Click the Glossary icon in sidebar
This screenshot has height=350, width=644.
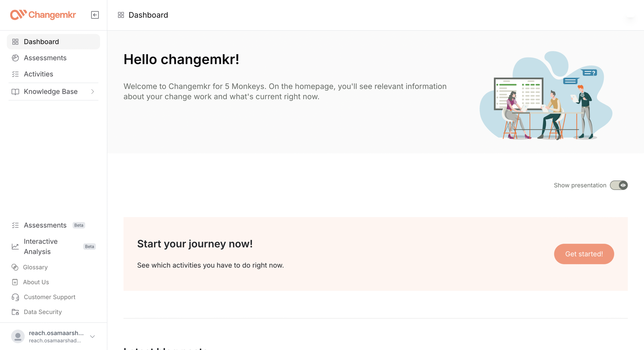point(15,267)
